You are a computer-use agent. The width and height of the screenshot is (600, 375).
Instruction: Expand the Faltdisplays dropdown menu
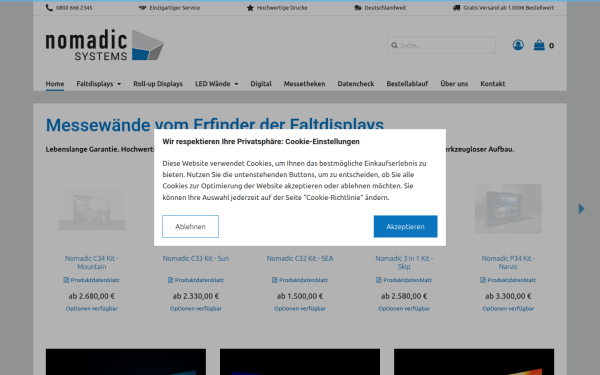[x=99, y=84]
